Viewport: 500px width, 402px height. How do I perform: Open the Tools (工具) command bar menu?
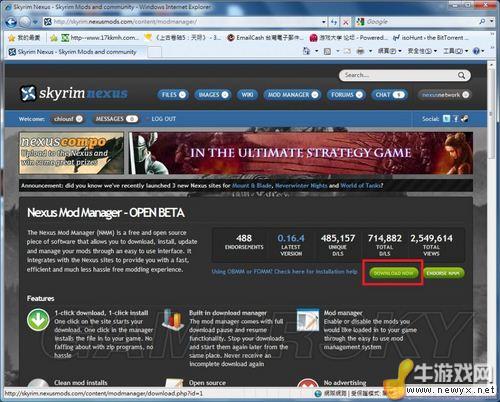tap(455, 51)
